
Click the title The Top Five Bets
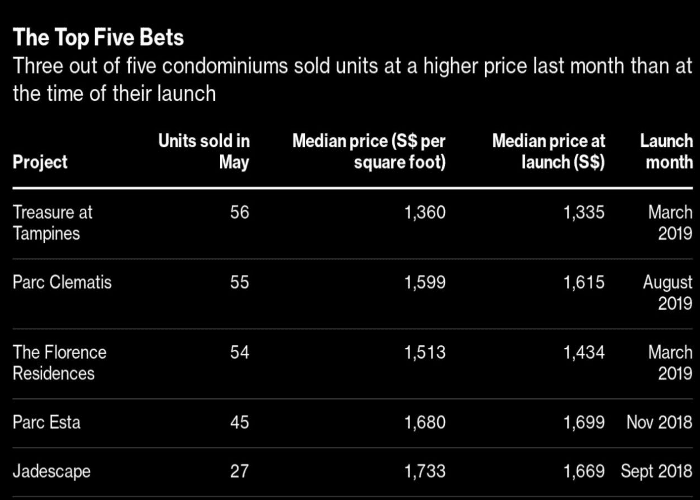(x=98, y=38)
